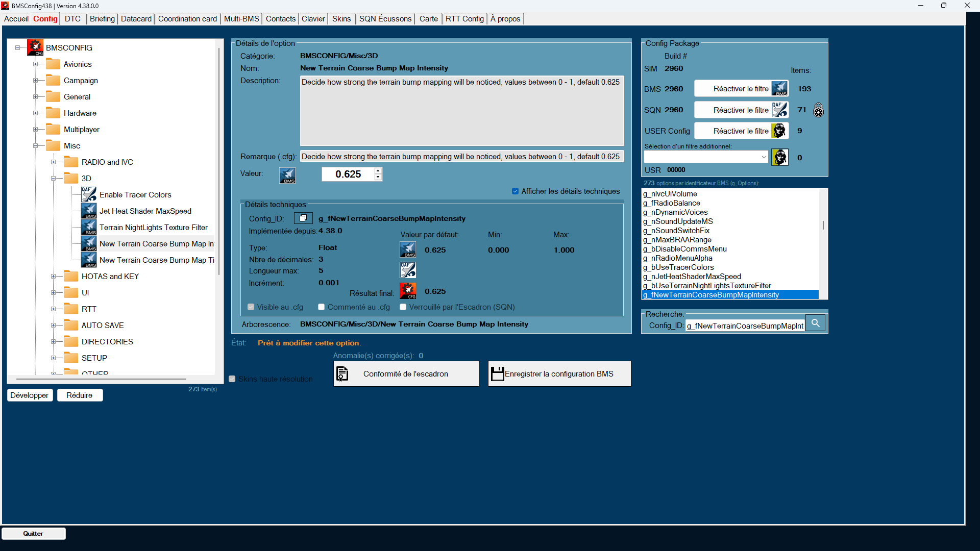Expand the Avionics tree node
This screenshot has height=551, width=980.
coord(35,64)
